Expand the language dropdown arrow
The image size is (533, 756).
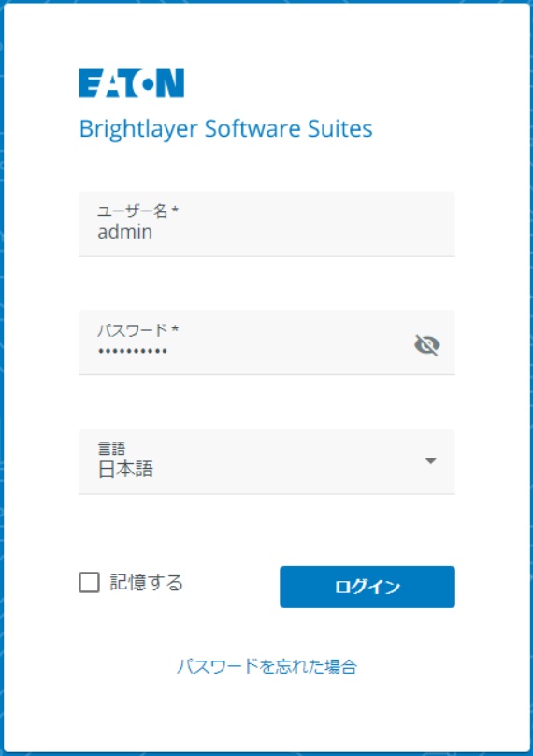tap(431, 461)
